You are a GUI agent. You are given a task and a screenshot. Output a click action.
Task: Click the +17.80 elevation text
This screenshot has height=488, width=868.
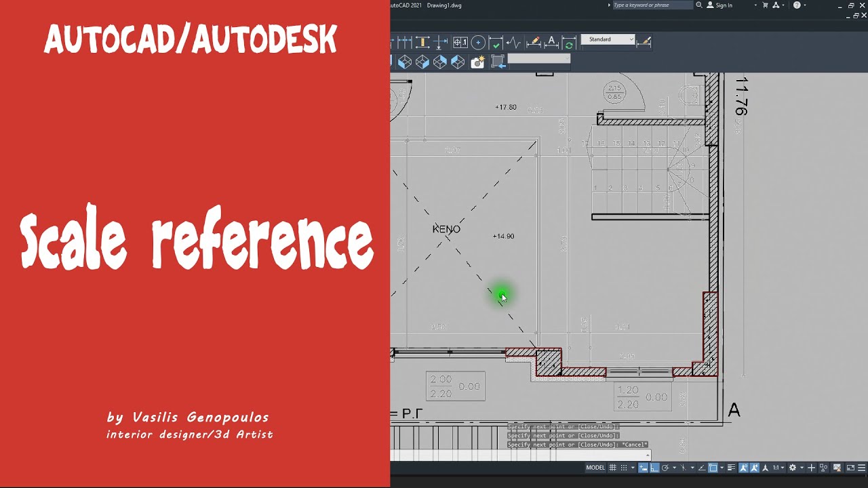[x=506, y=107]
